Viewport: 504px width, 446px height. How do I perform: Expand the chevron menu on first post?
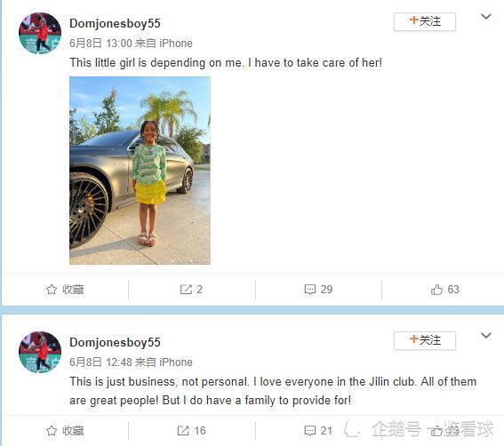(486, 16)
